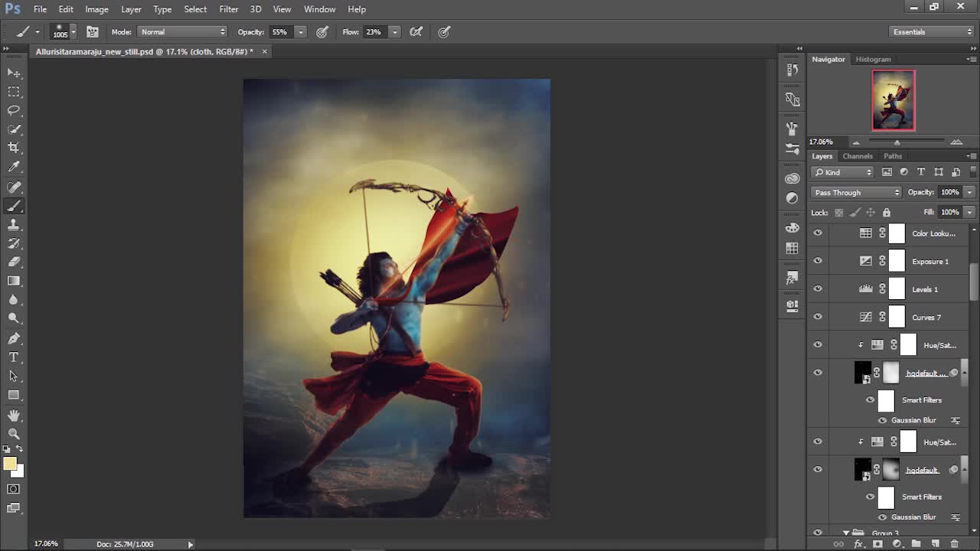Open the layer Opacity dropdown arrow
This screenshot has width=980, height=551.
[x=969, y=192]
